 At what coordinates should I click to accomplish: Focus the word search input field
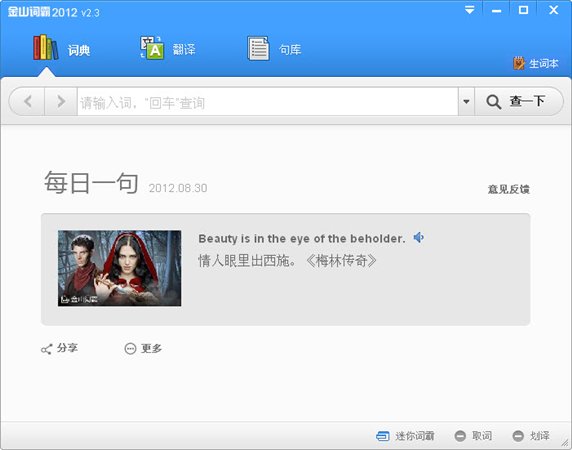pos(267,102)
